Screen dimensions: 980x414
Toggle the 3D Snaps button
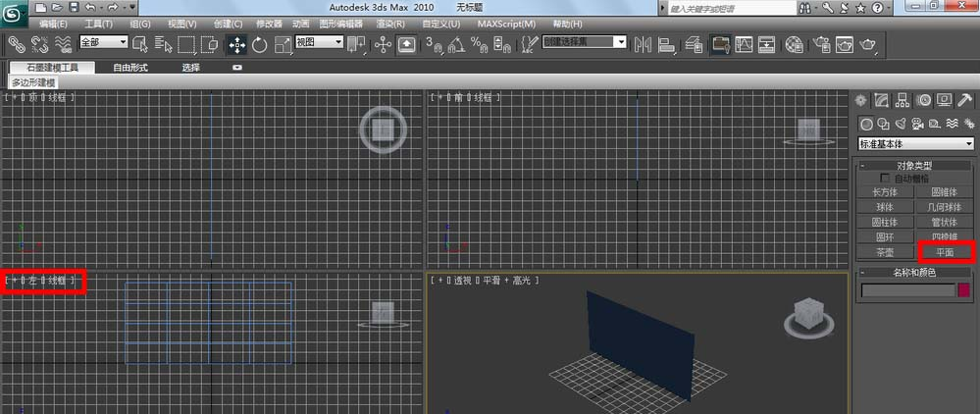click(434, 44)
